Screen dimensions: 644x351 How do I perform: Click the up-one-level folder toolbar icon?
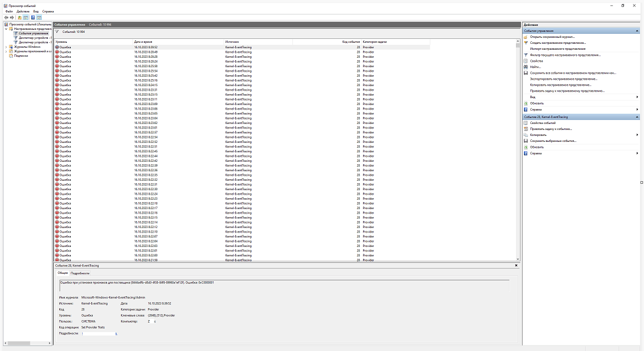click(x=19, y=17)
